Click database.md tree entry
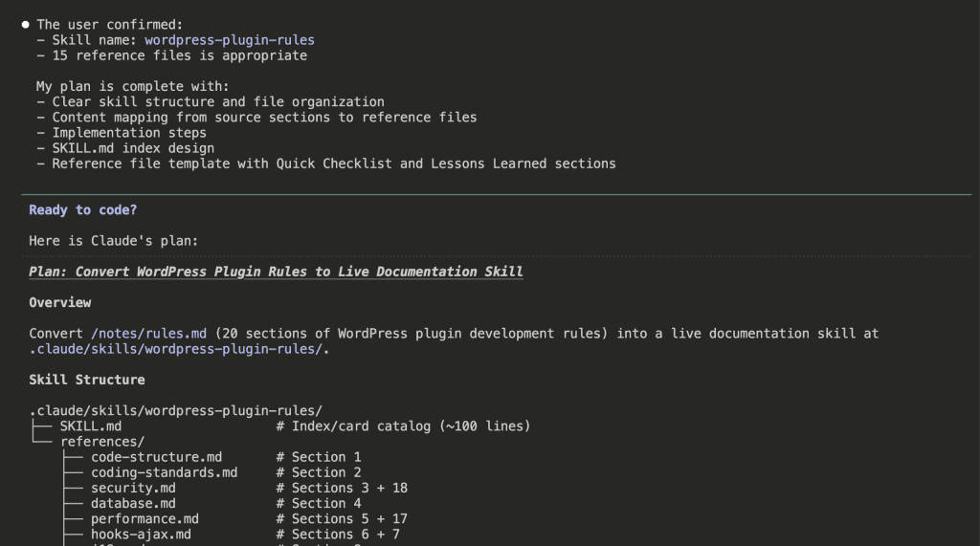 point(133,504)
